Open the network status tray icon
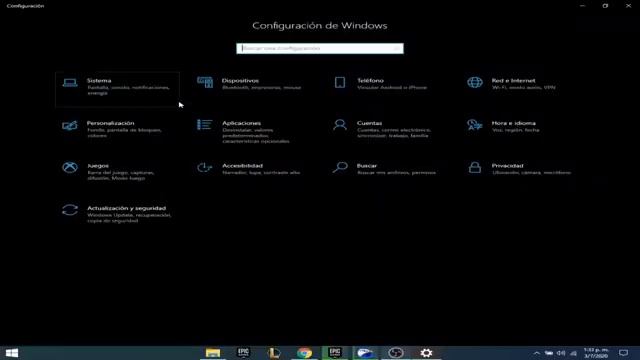Screen dimensions: 640x360 tap(573, 353)
